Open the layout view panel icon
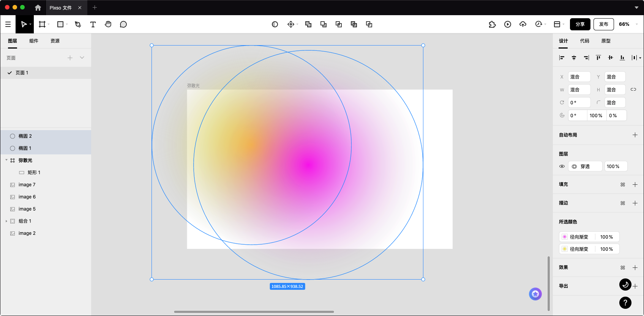 click(x=557, y=24)
